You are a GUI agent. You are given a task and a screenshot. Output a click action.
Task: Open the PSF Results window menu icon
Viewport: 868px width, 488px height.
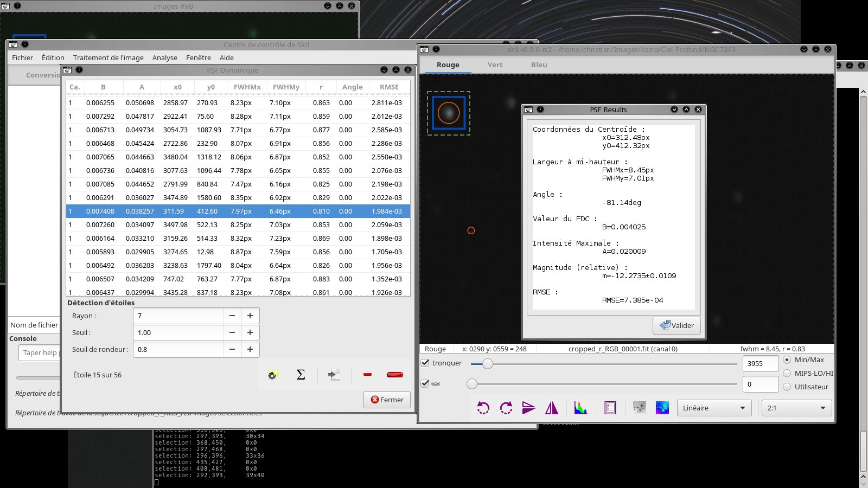tap(529, 110)
